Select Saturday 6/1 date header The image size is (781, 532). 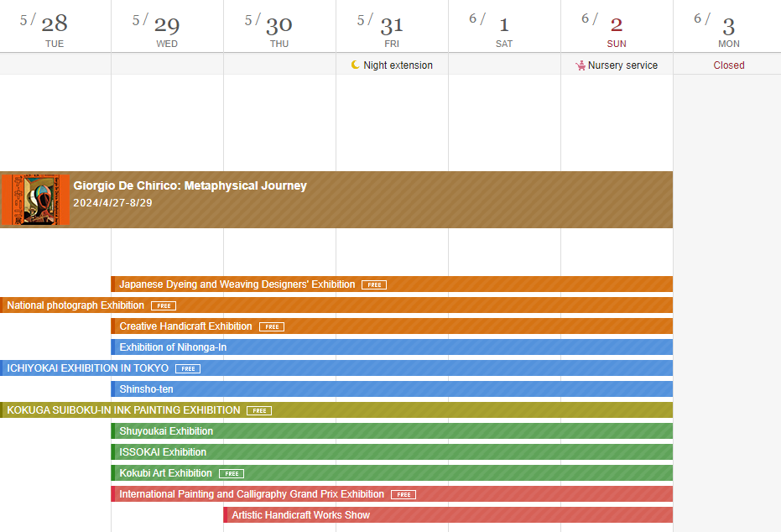pyautogui.click(x=504, y=28)
